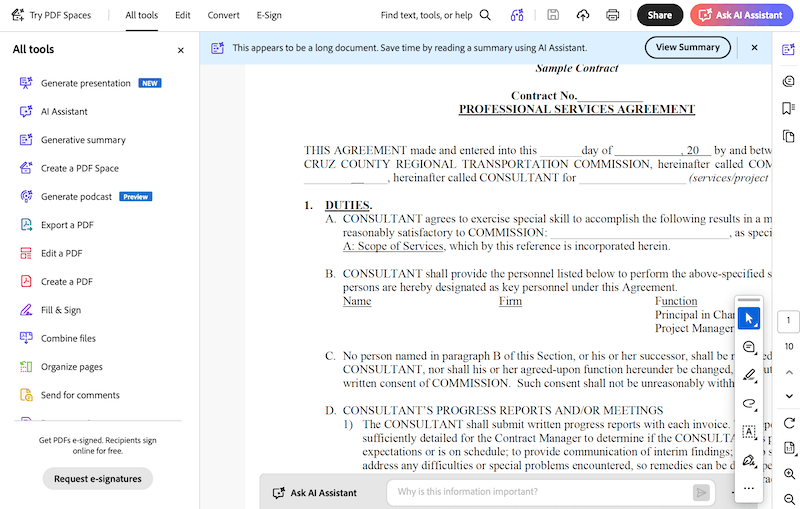The width and height of the screenshot is (800, 509).
Task: Click the current page number box
Action: click(x=788, y=321)
